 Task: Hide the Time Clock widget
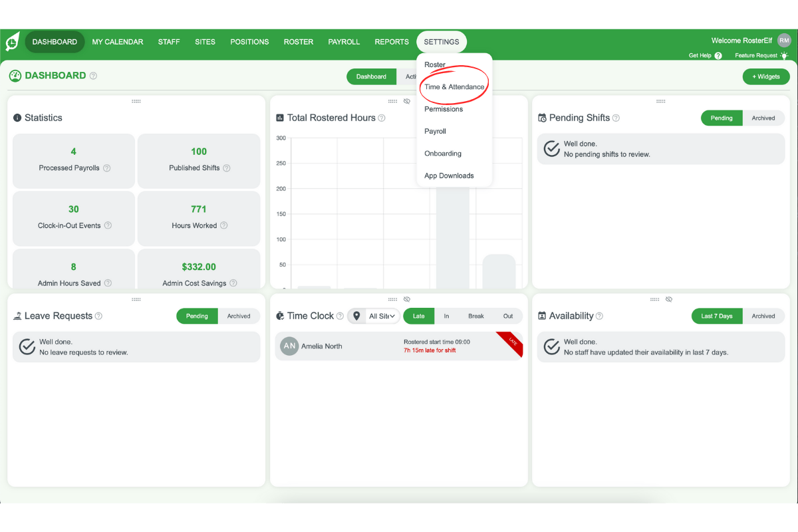tap(406, 299)
